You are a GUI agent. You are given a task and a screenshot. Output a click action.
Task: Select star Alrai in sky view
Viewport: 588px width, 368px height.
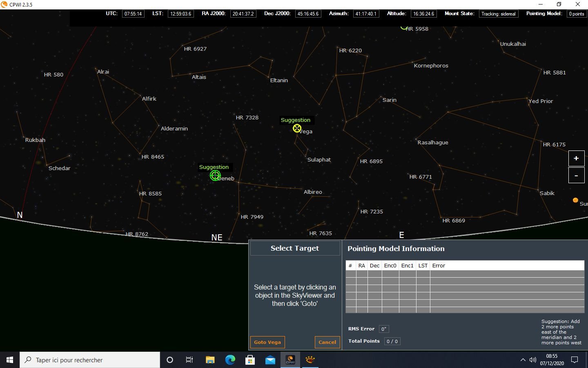coord(103,72)
